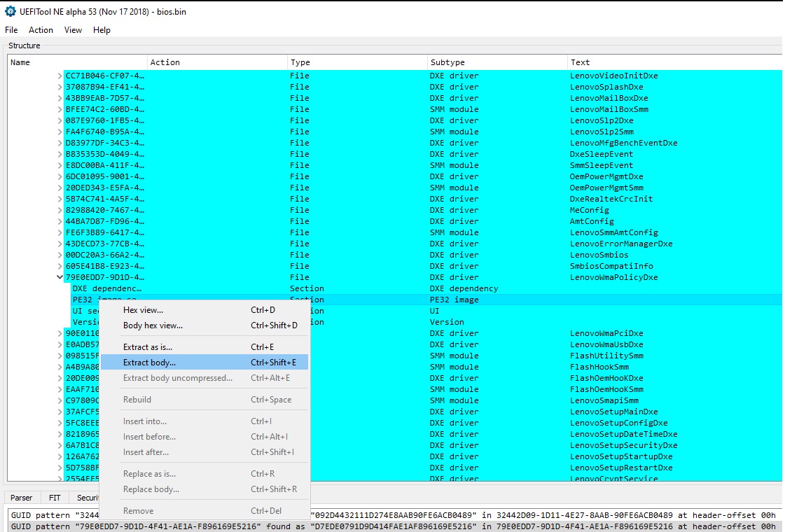Select the 44BA7D87-FD96 AmtConfig row
The width and height of the screenshot is (785, 532).
(x=422, y=221)
